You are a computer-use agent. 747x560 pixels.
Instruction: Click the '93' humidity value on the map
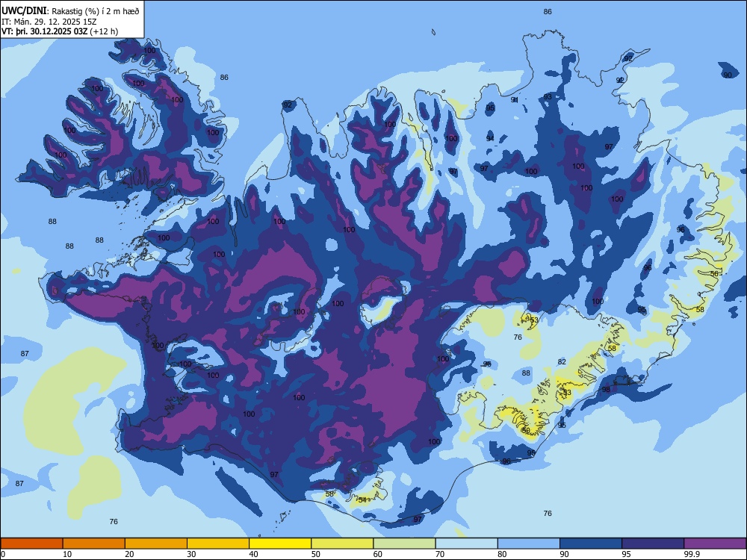(x=548, y=96)
